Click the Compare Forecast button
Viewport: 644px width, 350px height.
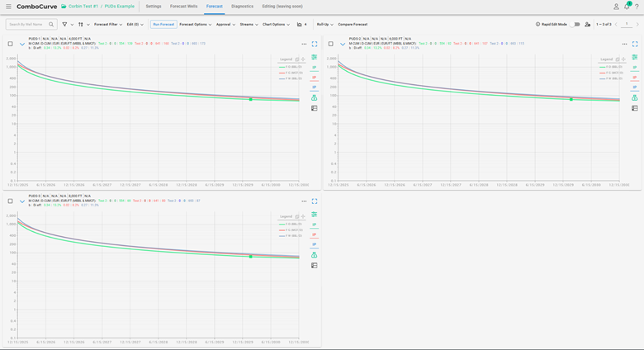pos(353,25)
